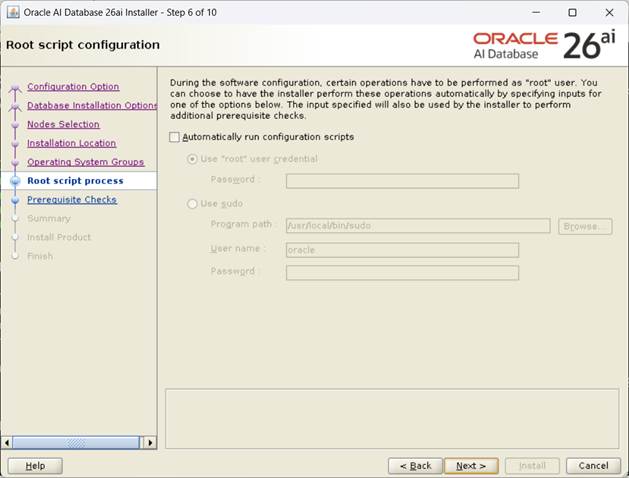Cancel the installer
The image size is (629, 478).
pos(593,466)
